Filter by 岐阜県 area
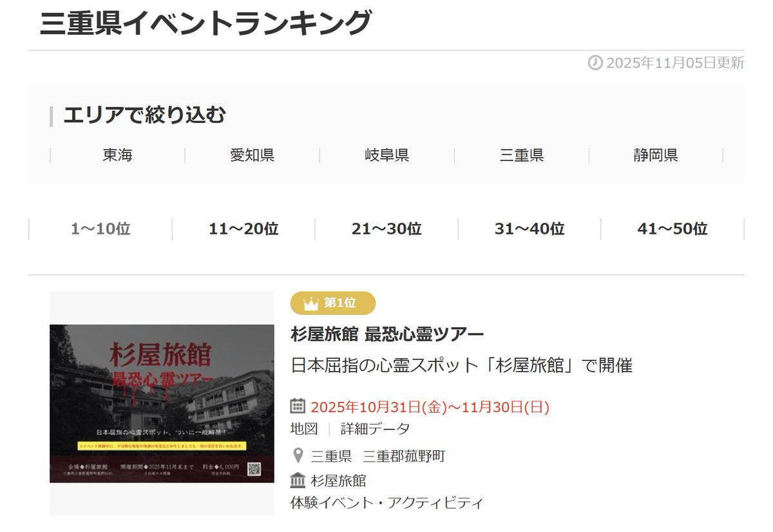 (386, 155)
